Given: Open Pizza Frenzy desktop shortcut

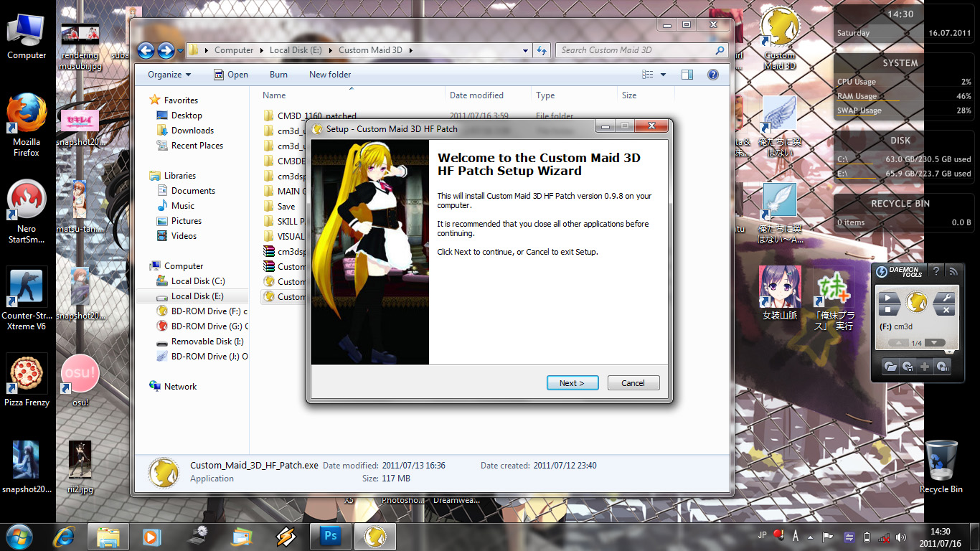Looking at the screenshot, I should click(27, 380).
